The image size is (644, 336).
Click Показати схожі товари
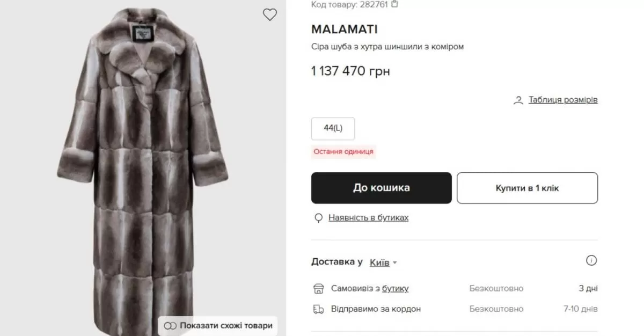click(x=225, y=325)
